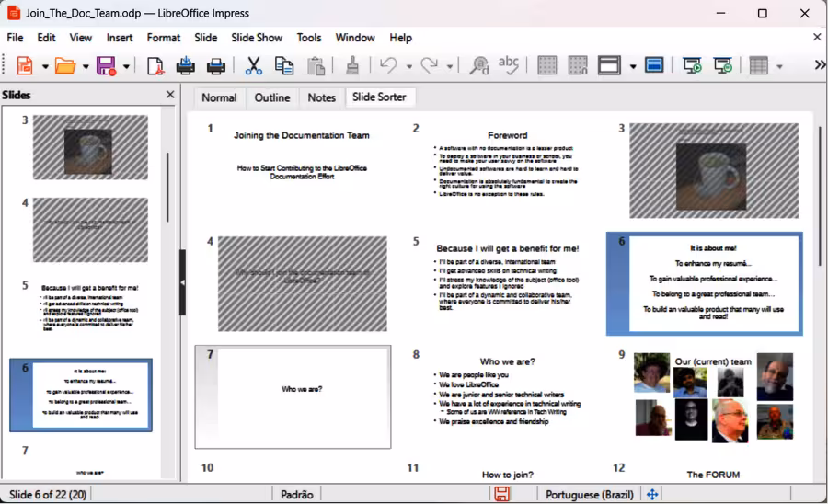This screenshot has width=828, height=504.
Task: Expand the toolbar overflow chevron
Action: (820, 65)
